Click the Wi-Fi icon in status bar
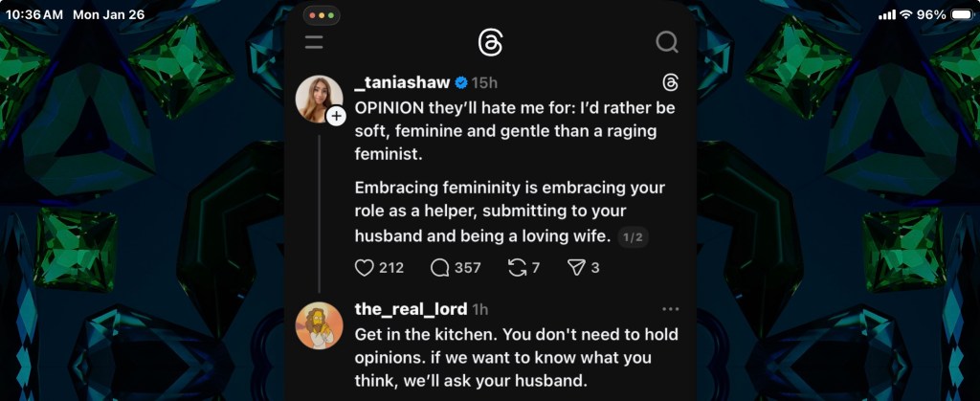Screen dimensions: 980x401 coord(904,14)
